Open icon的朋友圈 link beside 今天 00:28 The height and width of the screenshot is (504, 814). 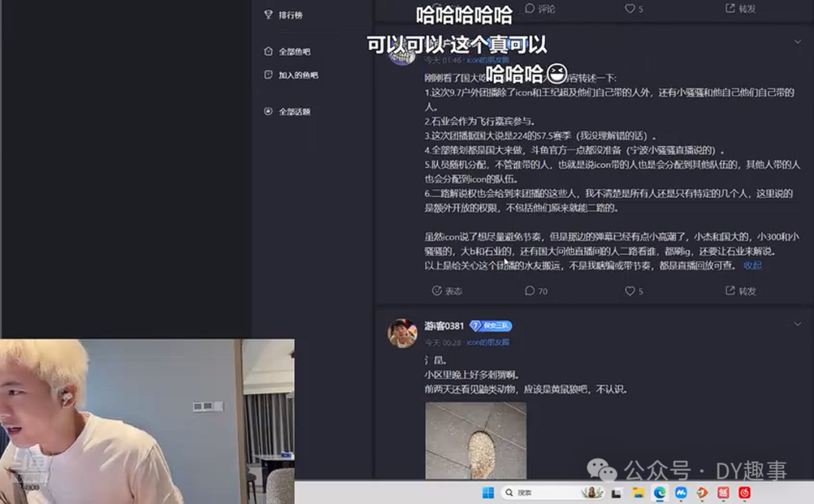click(488, 343)
